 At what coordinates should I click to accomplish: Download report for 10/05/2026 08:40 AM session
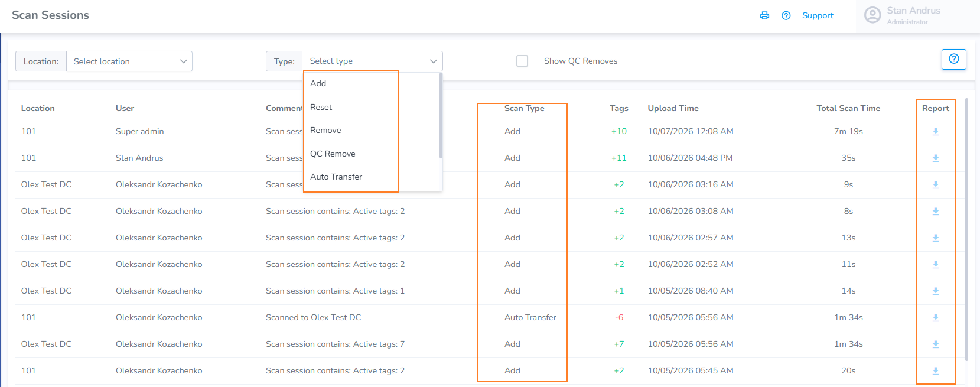[x=936, y=291]
